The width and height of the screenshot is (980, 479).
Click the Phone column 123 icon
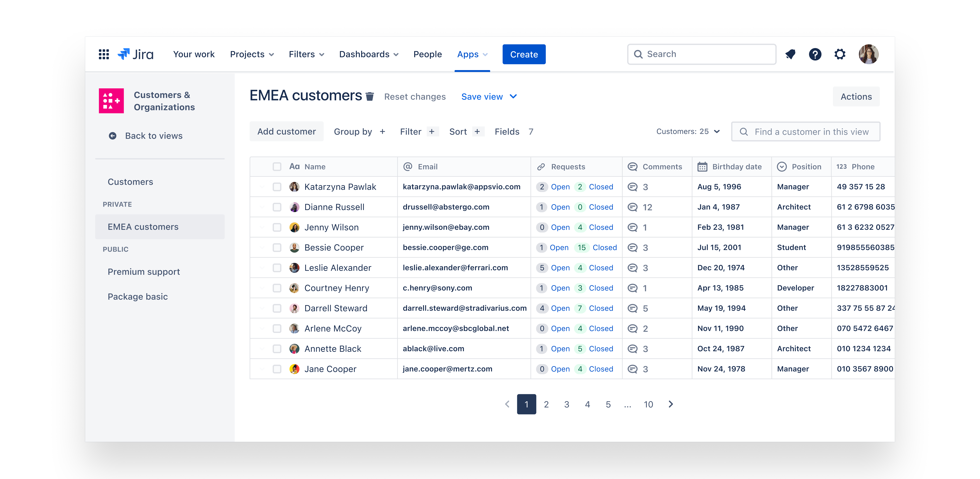[x=841, y=167]
